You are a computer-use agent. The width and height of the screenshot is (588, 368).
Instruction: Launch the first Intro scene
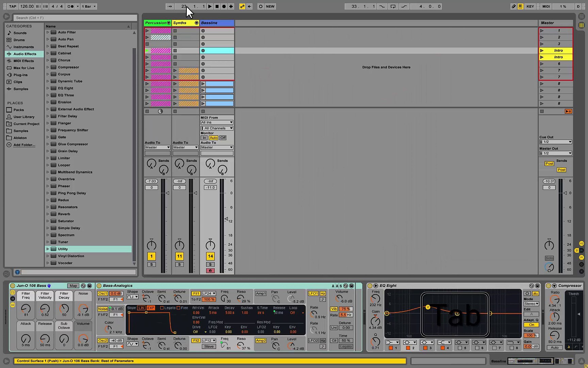click(x=541, y=51)
